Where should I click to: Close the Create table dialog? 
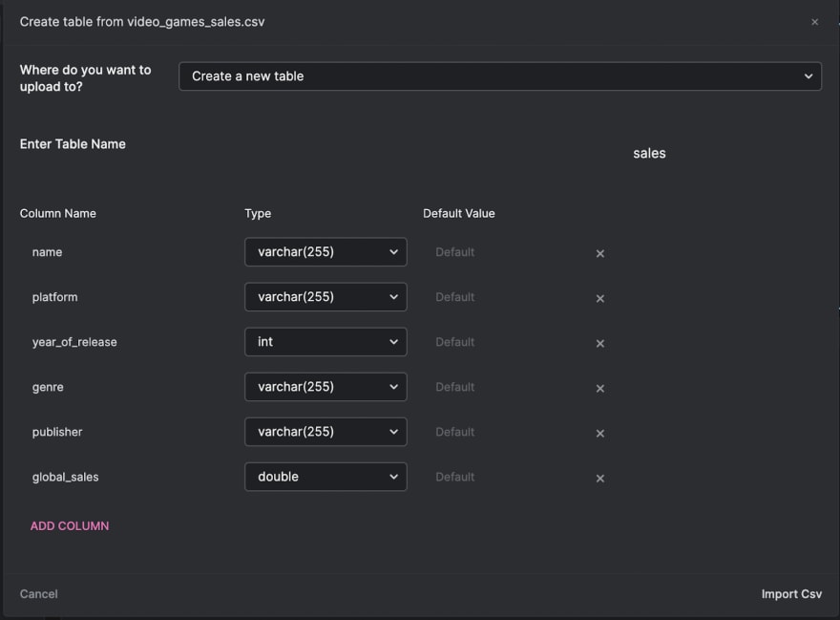pyautogui.click(x=814, y=22)
